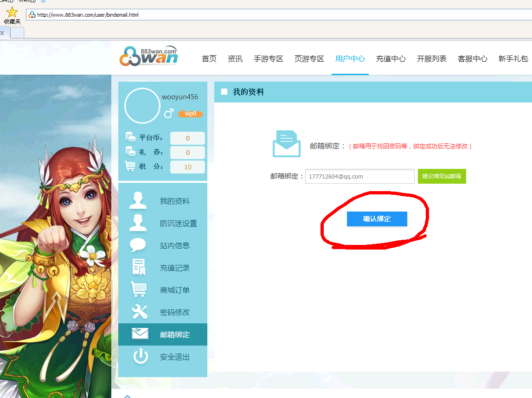
Task: Click the browser address bar URL
Action: (88, 15)
